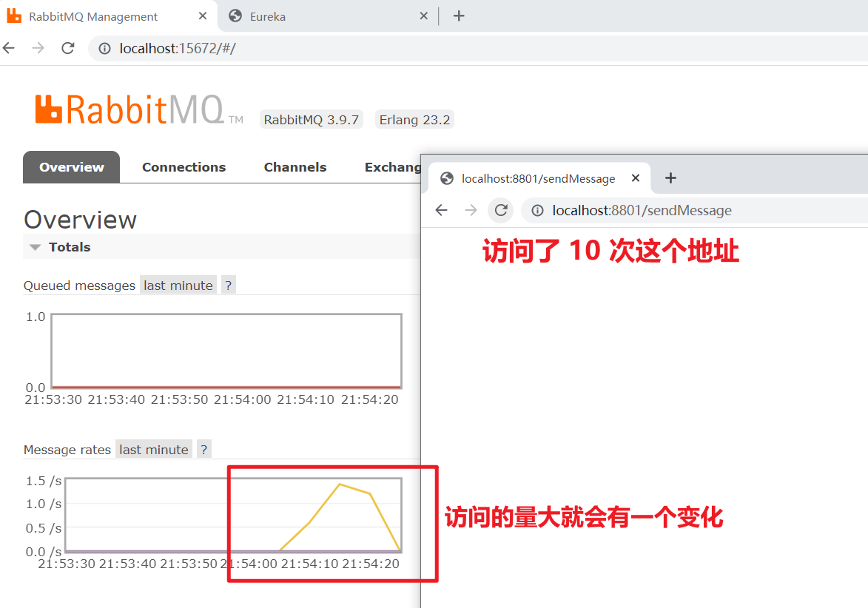Open a new tab in the sendMessage window
This screenshot has height=608, width=868.
[x=670, y=178]
